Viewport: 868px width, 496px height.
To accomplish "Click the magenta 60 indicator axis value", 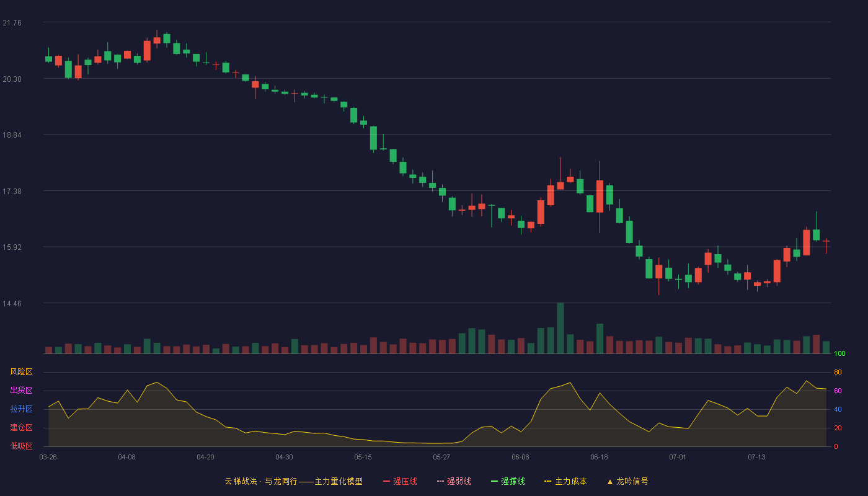I will pos(838,391).
